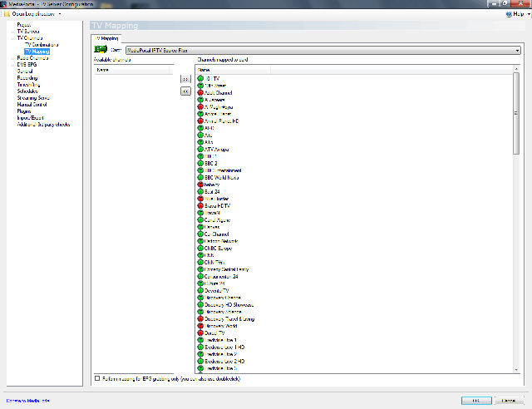
Task: Open the Open Log directory dropdown arrow
Action: [60, 14]
